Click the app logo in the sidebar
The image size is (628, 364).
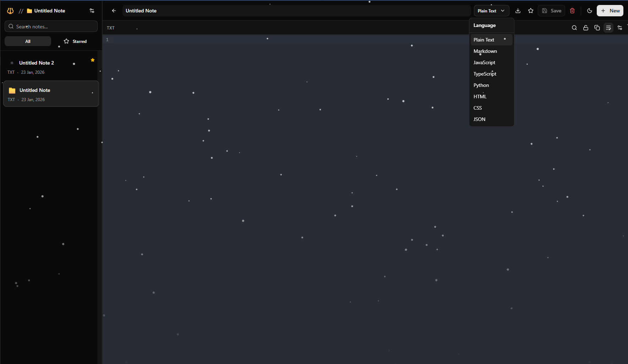10,11
